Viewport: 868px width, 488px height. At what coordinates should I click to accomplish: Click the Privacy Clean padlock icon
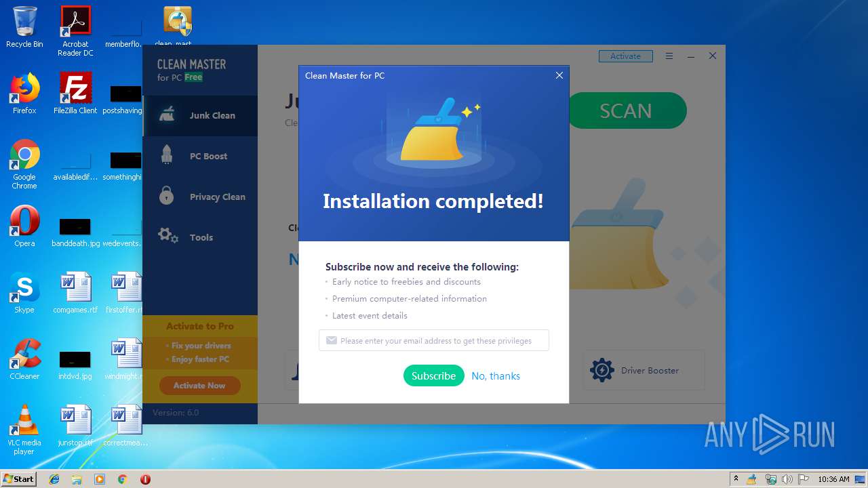[167, 195]
